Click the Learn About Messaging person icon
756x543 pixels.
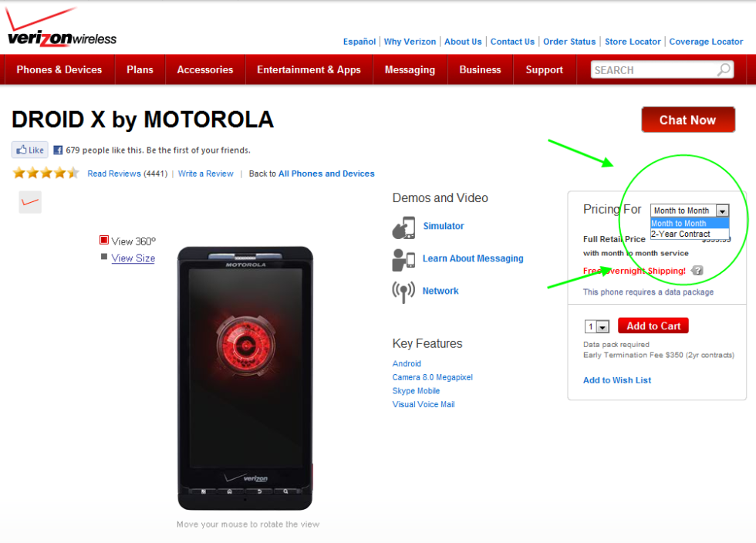click(403, 260)
